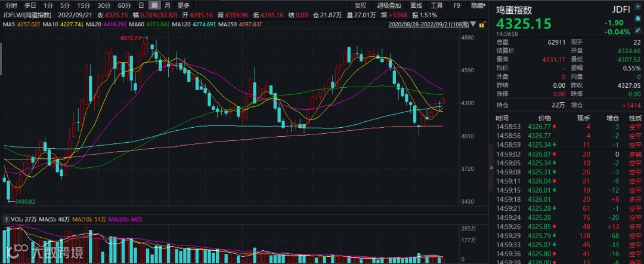Select the 14:59:02 tick row marked 多换
This screenshot has height=264, width=644.
568,154
